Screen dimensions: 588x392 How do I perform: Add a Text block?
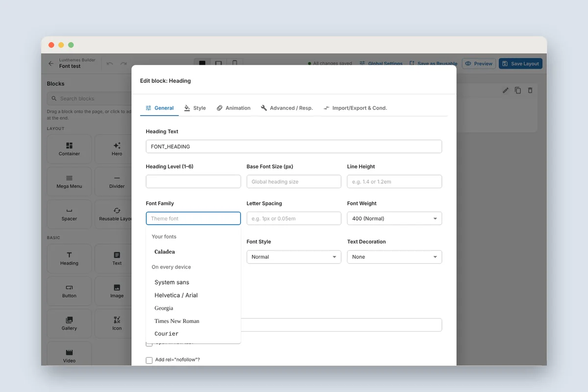tap(113, 259)
